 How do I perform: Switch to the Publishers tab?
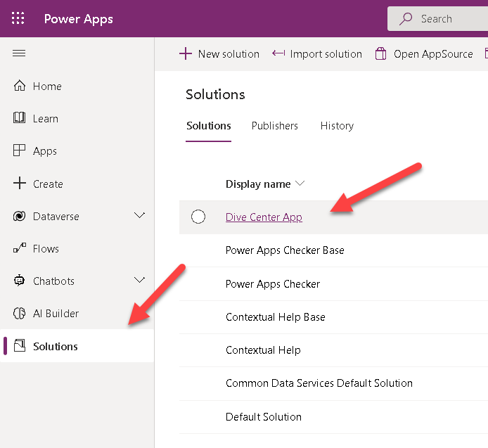click(x=274, y=126)
